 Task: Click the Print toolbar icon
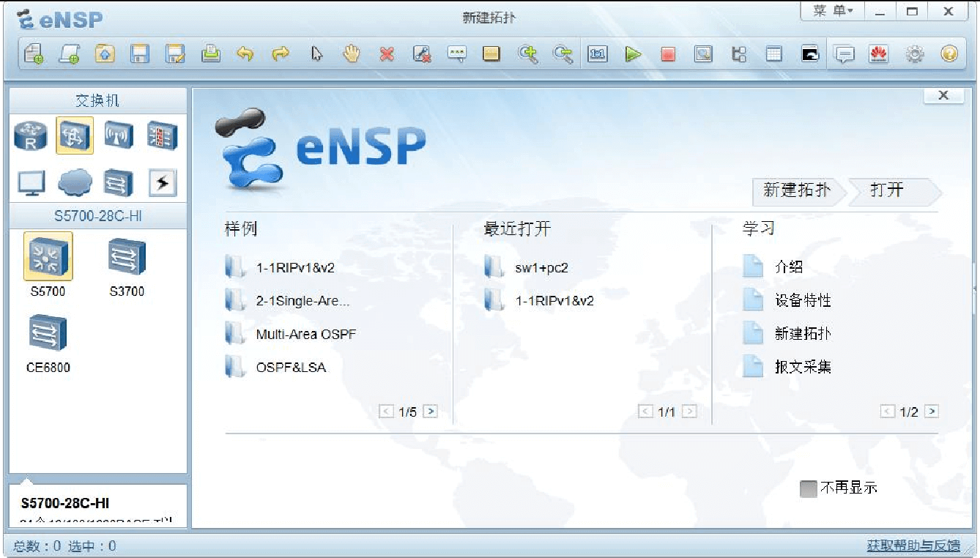tap(211, 54)
